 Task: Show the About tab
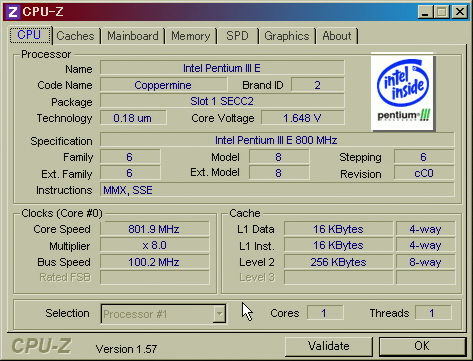(x=337, y=36)
